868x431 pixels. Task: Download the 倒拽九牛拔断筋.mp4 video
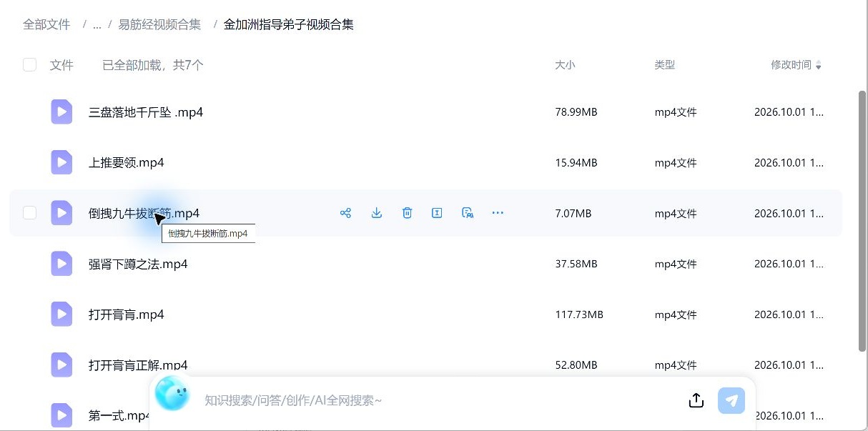pyautogui.click(x=377, y=213)
